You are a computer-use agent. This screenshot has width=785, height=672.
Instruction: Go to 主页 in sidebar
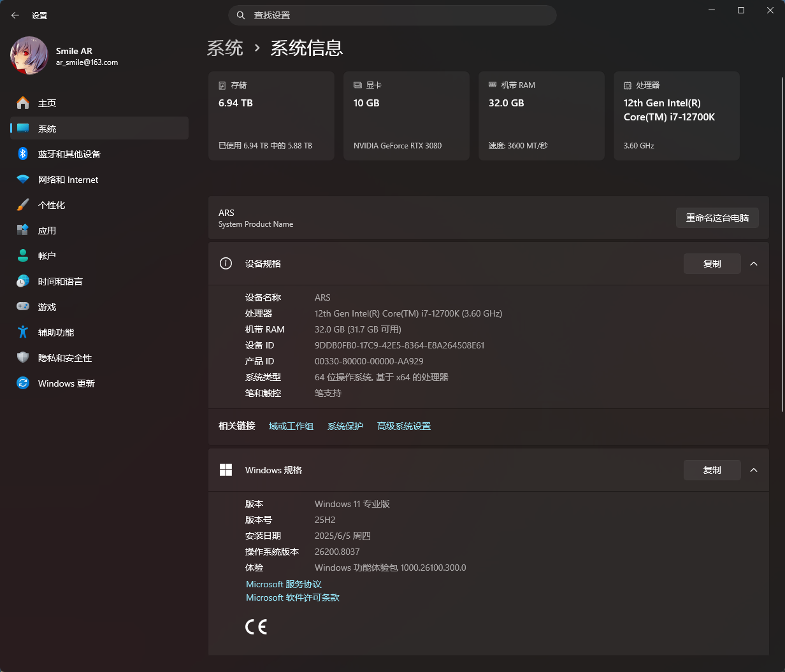(47, 103)
